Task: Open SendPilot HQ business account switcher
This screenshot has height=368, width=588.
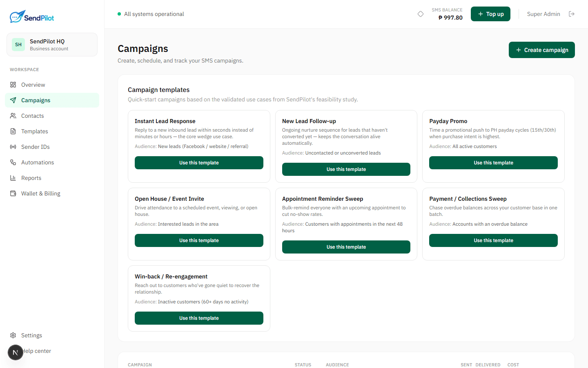Action: (x=52, y=45)
